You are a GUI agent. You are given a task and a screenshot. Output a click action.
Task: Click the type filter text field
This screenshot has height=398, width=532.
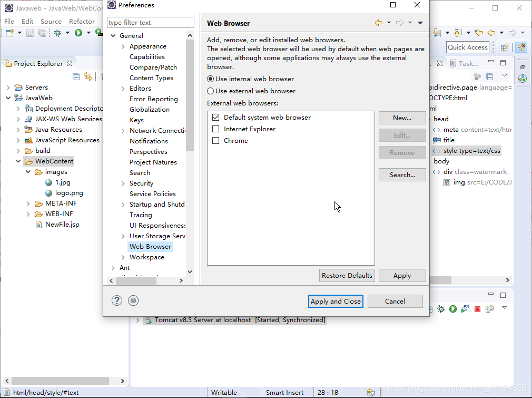tap(151, 23)
